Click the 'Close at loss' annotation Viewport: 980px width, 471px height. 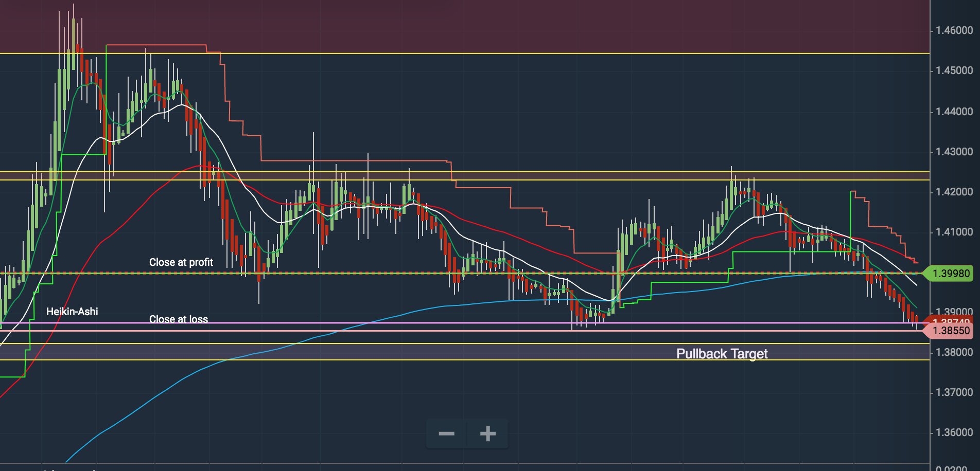[179, 319]
